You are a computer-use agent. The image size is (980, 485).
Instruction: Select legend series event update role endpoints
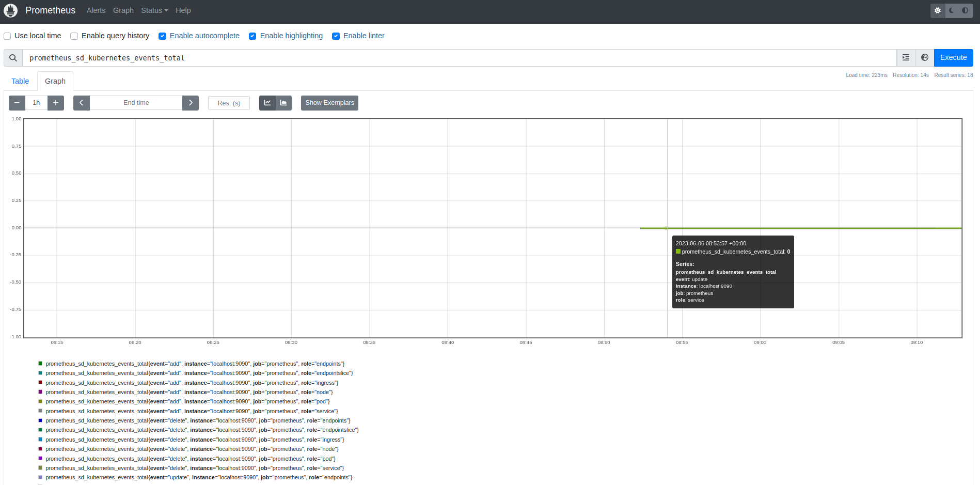click(199, 478)
